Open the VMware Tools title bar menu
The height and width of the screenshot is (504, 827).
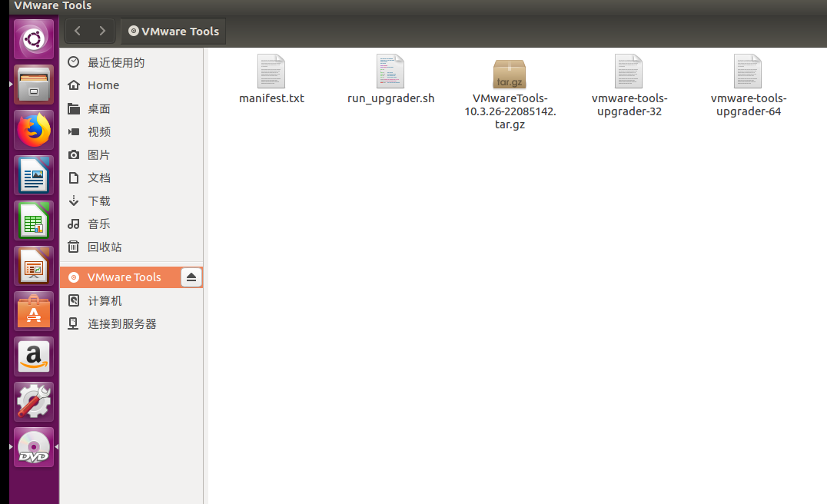52,6
